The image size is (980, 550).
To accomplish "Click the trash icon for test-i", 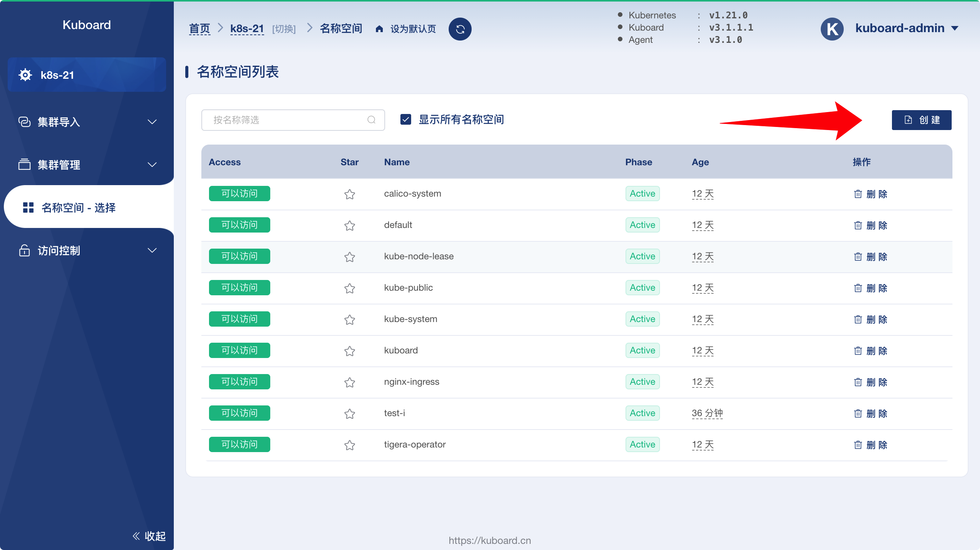I will pyautogui.click(x=858, y=413).
